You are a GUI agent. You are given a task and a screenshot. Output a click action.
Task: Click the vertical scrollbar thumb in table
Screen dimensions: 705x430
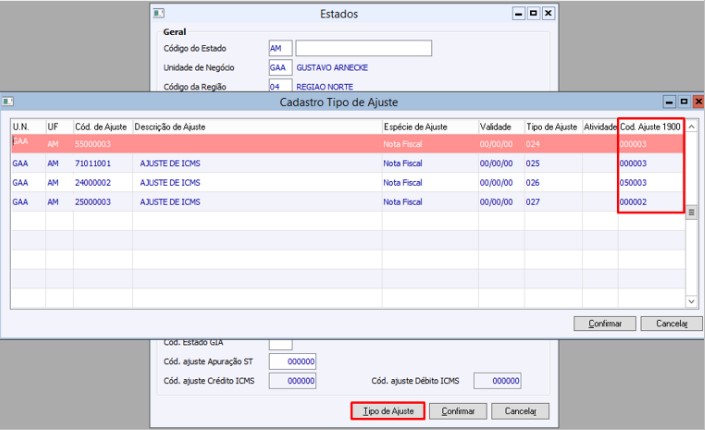(x=692, y=213)
